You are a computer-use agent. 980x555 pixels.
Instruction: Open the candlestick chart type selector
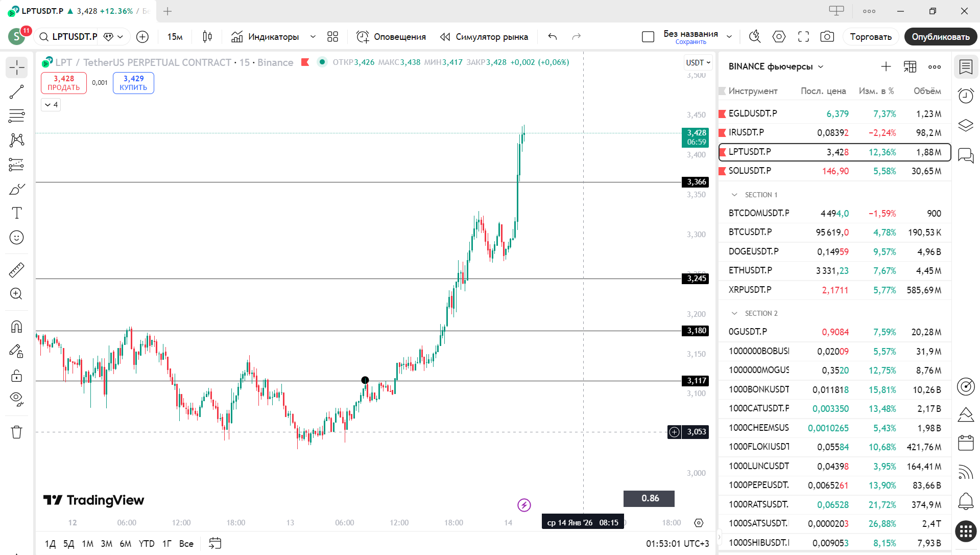(207, 37)
